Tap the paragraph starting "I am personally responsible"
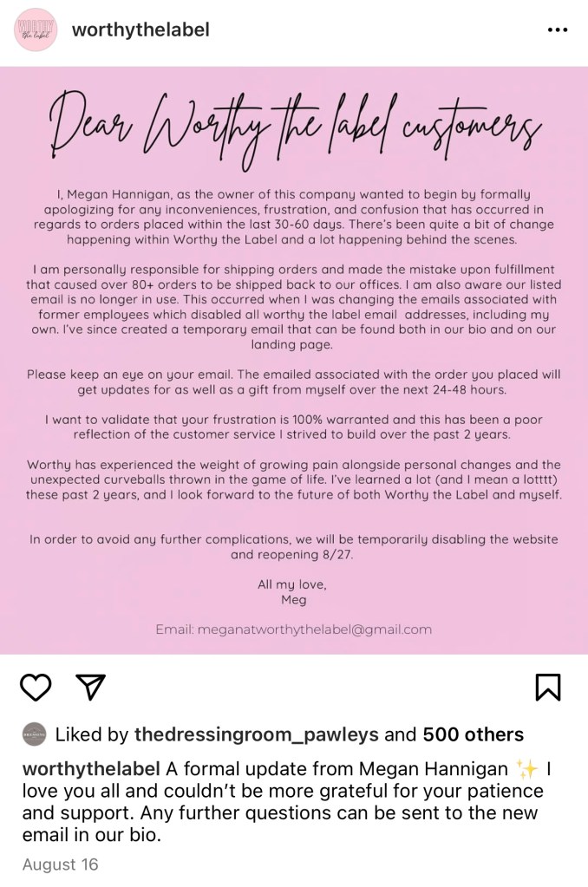The height and width of the screenshot is (887, 588). click(293, 307)
